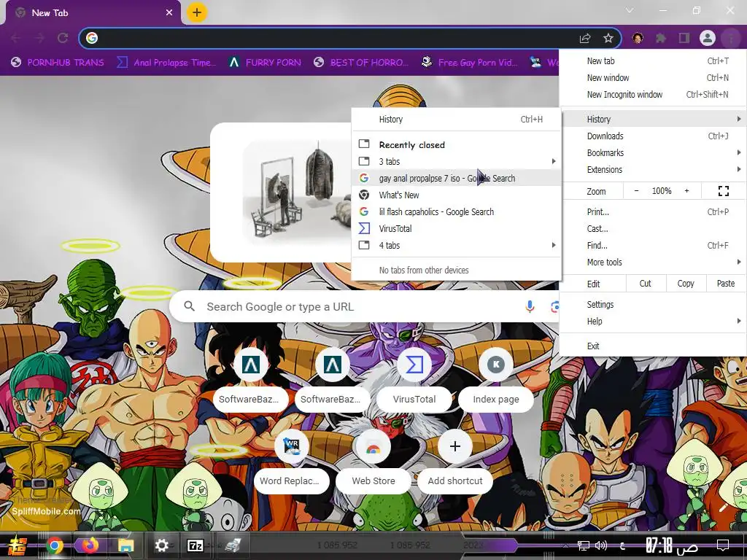Open the first SoftwareBaz... shortcut

pos(251,381)
